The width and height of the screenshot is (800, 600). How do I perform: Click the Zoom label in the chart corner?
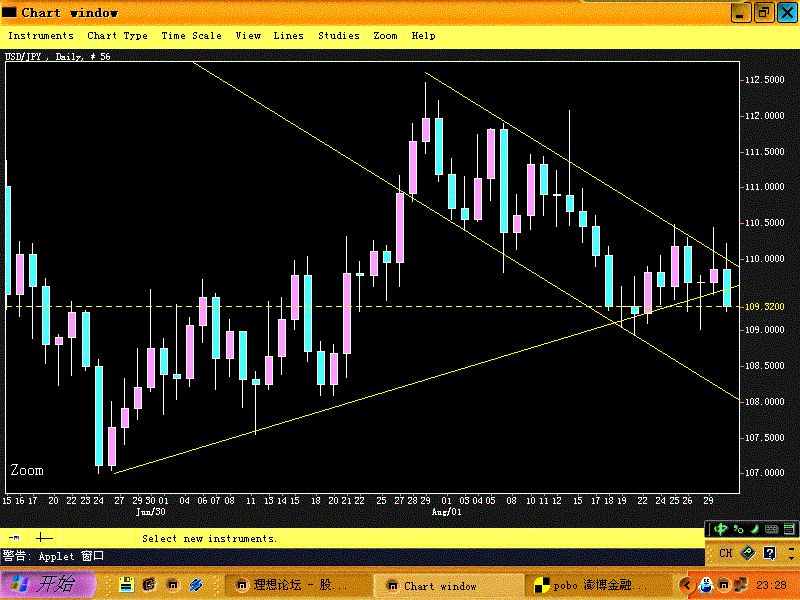coord(27,470)
